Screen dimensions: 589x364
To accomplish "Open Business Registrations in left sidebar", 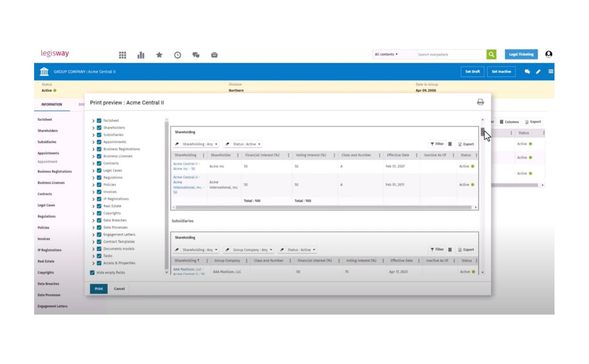I will 54,172.
